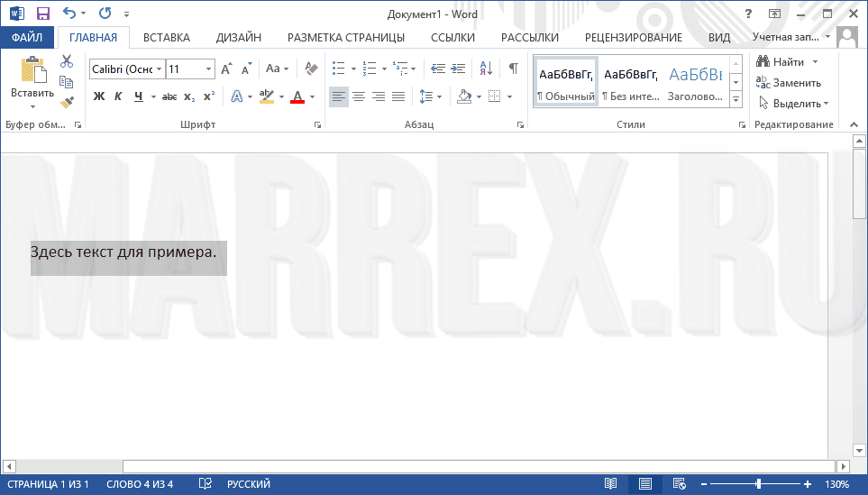Switch to the ВСТАВКА tab
Viewport: 868px width, 495px height.
[x=167, y=38]
